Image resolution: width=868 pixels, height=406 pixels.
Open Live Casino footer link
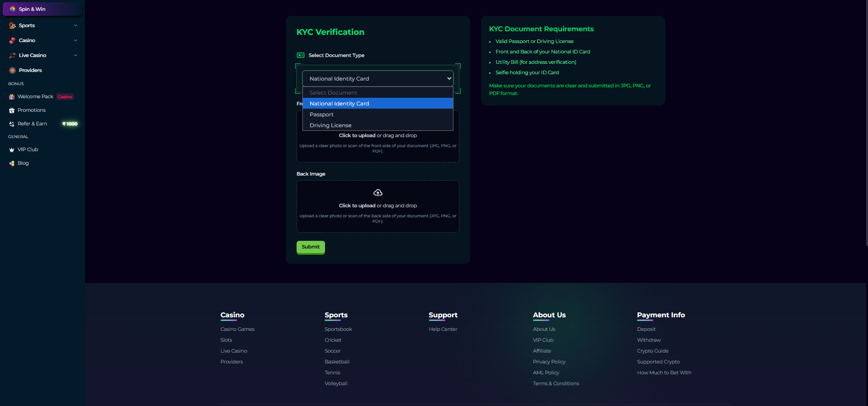pos(234,351)
